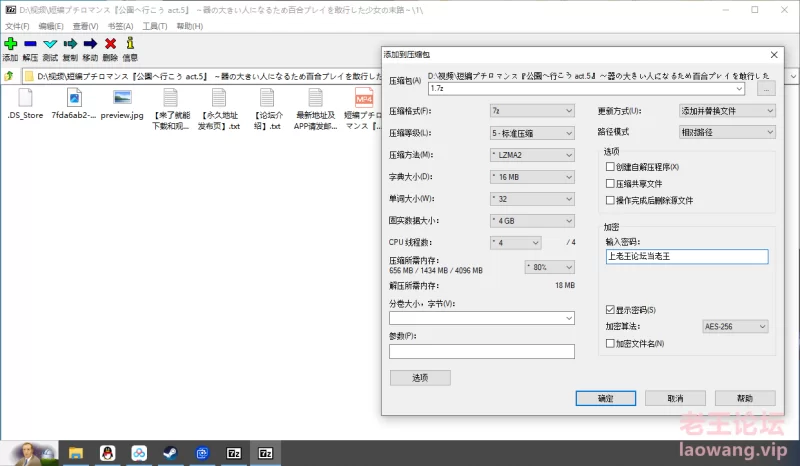Enable the 加密文件名 checkbox
Screen dimensions: 800x466
pos(610,344)
